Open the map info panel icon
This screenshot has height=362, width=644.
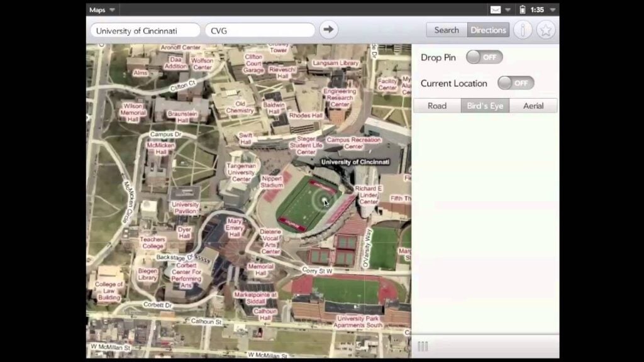(523, 30)
